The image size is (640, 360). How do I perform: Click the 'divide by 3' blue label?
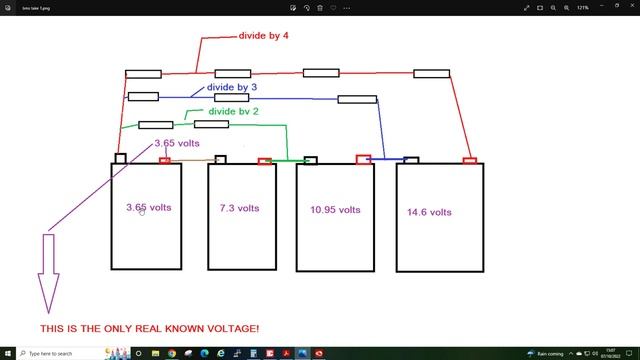click(x=232, y=87)
